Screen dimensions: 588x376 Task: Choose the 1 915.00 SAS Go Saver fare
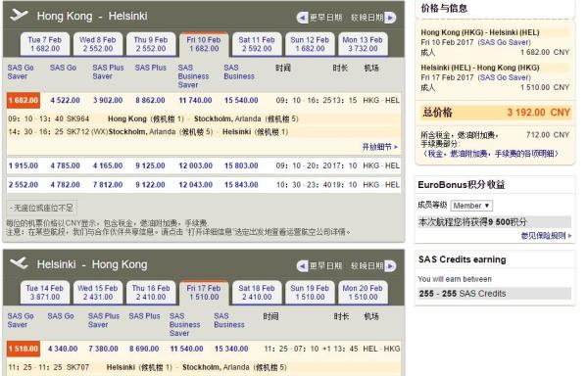point(24,165)
